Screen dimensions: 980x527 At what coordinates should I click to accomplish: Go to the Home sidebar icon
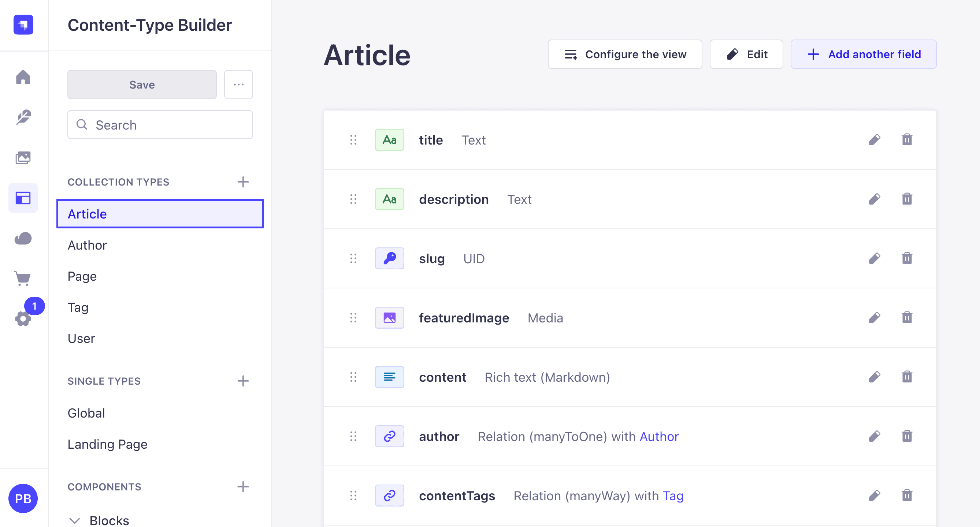pos(23,77)
